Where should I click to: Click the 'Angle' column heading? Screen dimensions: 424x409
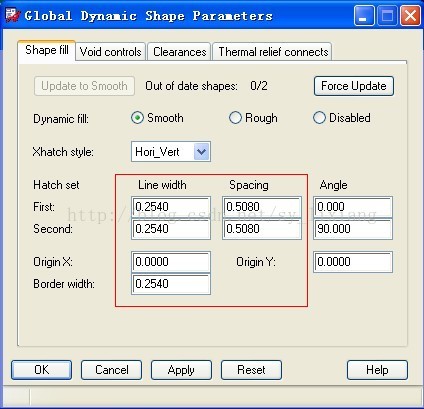333,185
